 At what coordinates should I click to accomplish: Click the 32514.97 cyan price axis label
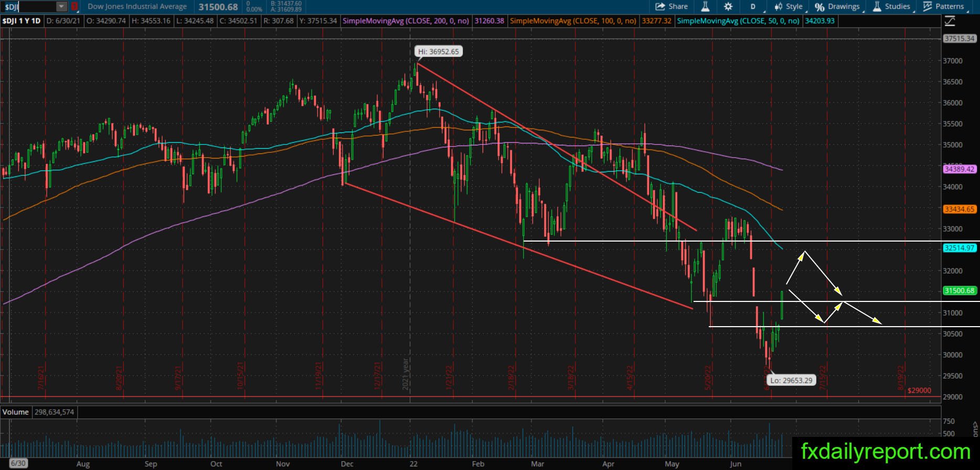[960, 248]
